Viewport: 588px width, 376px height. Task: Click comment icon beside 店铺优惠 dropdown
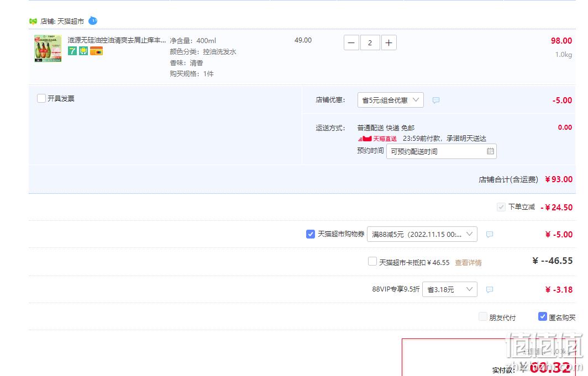[435, 100]
